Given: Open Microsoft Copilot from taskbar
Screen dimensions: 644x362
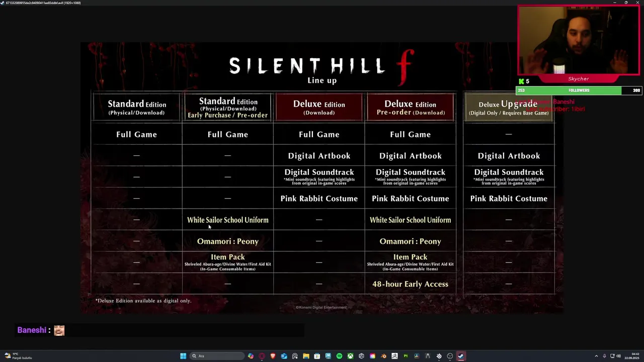Looking at the screenshot, I should 251,356.
